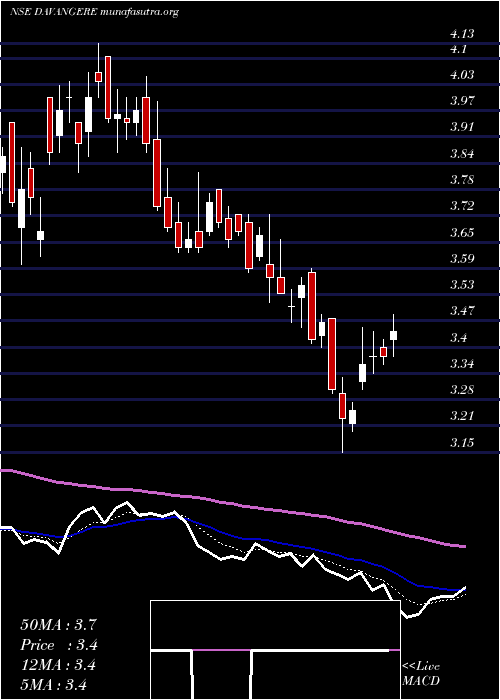The width and height of the screenshot is (500, 700).
Task: Click the Price : 3.4 legend entry
Action: coord(59,645)
